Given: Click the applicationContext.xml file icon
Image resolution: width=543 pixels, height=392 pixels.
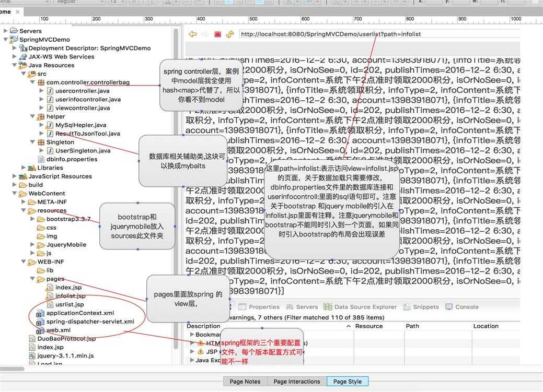Looking at the screenshot, I should [x=40, y=314].
